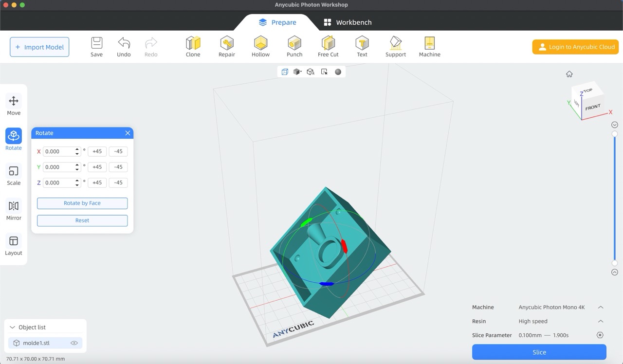
Task: Rotate Y axis by +45 degrees
Action: [x=97, y=167]
